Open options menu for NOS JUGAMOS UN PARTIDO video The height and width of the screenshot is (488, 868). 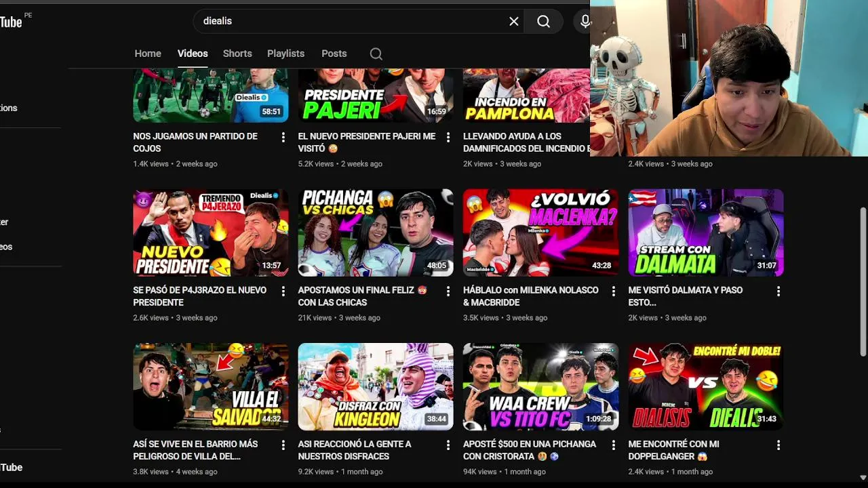point(283,137)
